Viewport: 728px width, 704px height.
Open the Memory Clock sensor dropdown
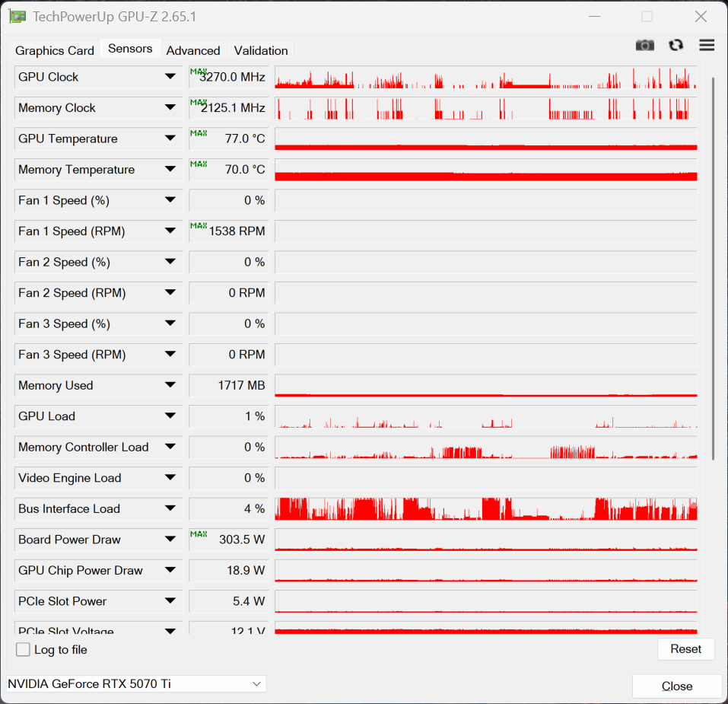(x=170, y=108)
